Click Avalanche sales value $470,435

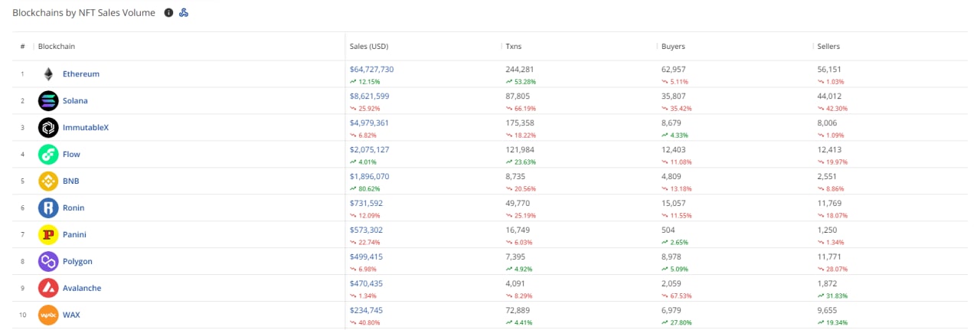pyautogui.click(x=367, y=283)
